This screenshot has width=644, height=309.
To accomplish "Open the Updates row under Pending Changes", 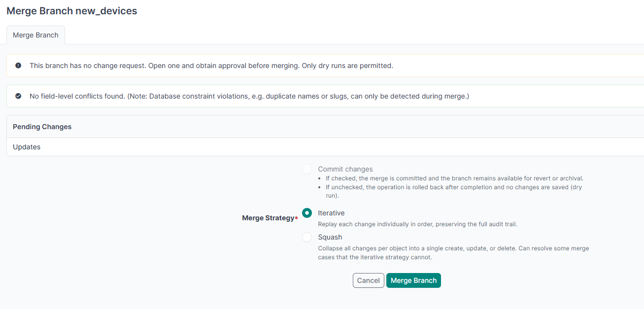I will coord(325,147).
